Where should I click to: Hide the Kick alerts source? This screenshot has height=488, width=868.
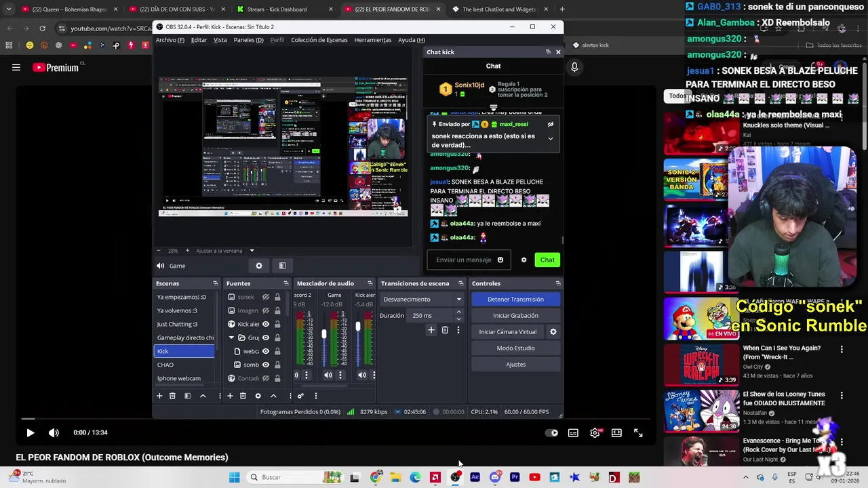click(266, 324)
